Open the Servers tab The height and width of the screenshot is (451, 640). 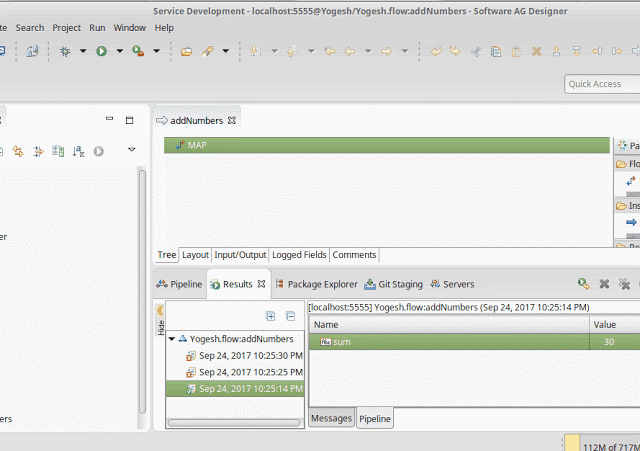(x=452, y=284)
